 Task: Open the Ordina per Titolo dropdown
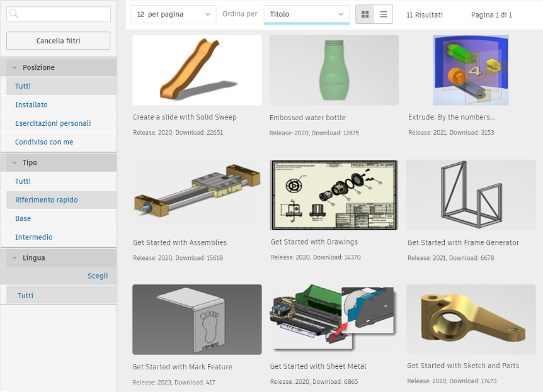pyautogui.click(x=307, y=14)
